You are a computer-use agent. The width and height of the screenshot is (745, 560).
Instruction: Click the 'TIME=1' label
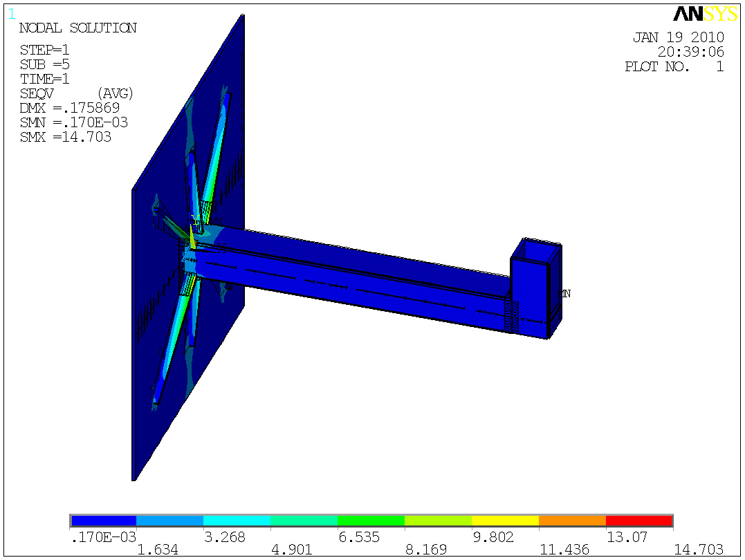point(45,79)
